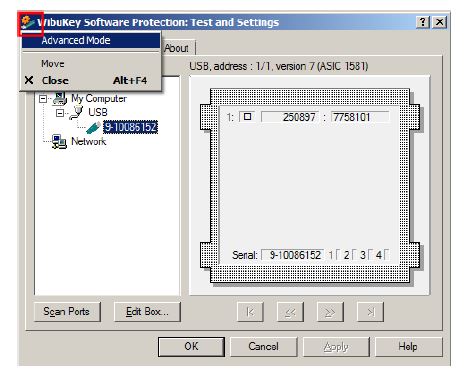This screenshot has height=373, width=468.
Task: Click the green WibuKey dongle icon
Action: [93, 127]
